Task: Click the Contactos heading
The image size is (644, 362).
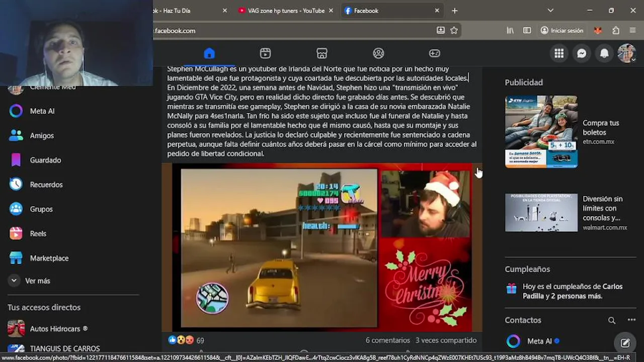Action: (523, 320)
